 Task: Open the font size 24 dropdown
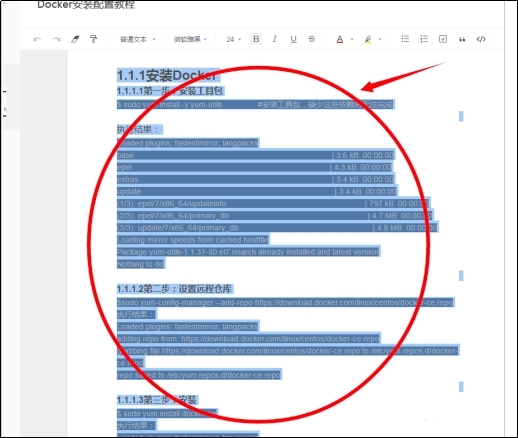coord(233,39)
